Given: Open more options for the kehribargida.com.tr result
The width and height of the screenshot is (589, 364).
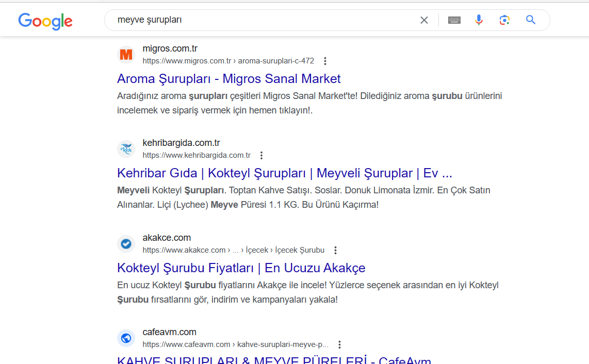Looking at the screenshot, I should coord(261,155).
